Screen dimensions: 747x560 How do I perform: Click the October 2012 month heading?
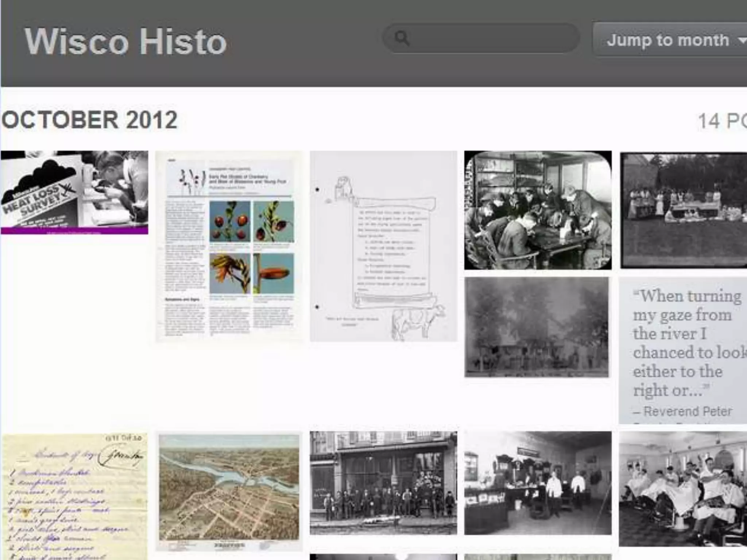[90, 120]
